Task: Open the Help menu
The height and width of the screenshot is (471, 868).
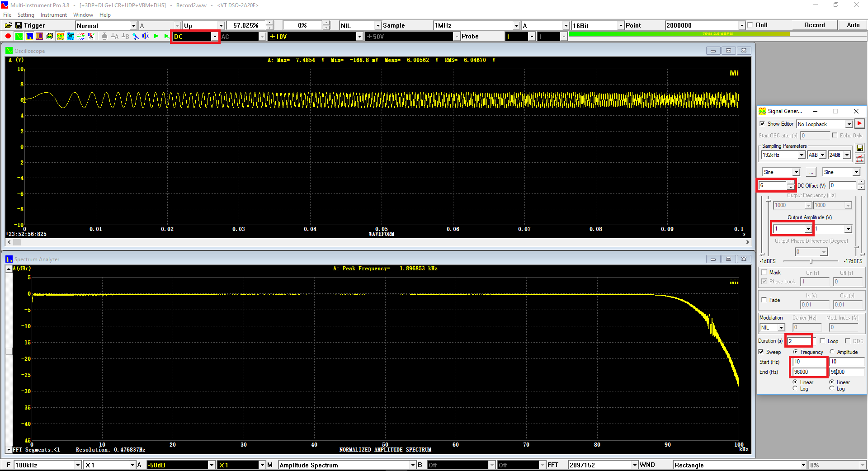Action: 105,14
